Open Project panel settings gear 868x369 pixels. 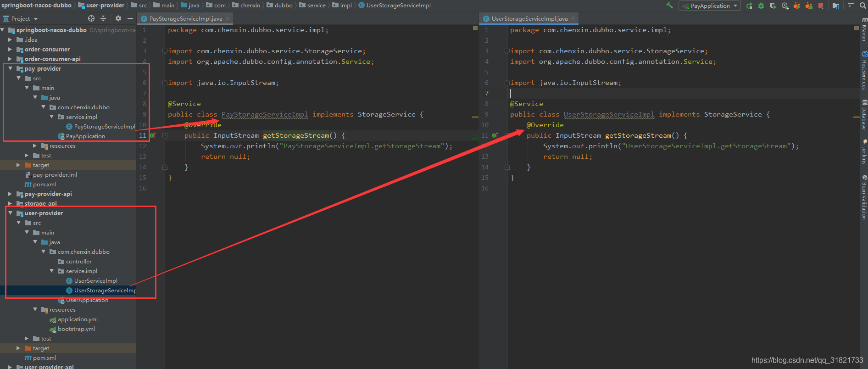point(118,18)
